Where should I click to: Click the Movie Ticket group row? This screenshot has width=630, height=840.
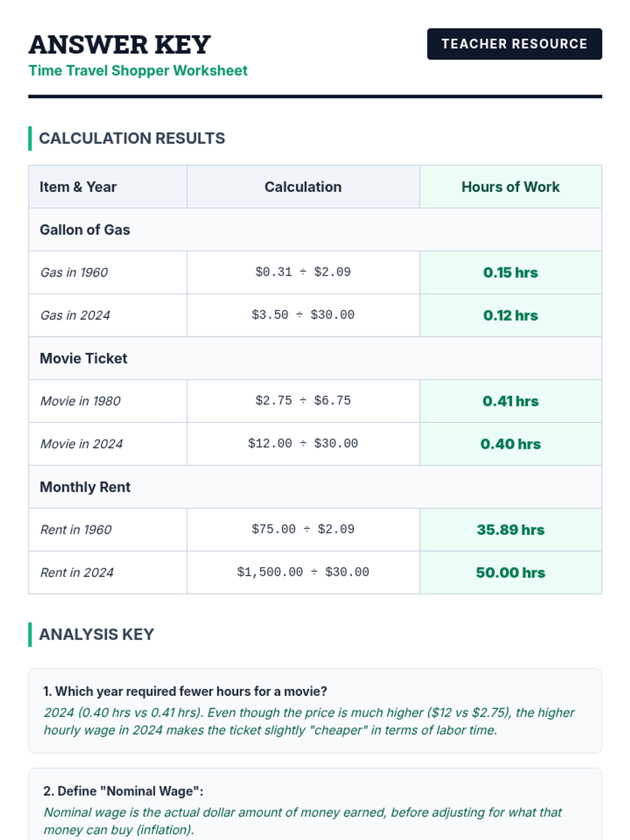tap(315, 359)
